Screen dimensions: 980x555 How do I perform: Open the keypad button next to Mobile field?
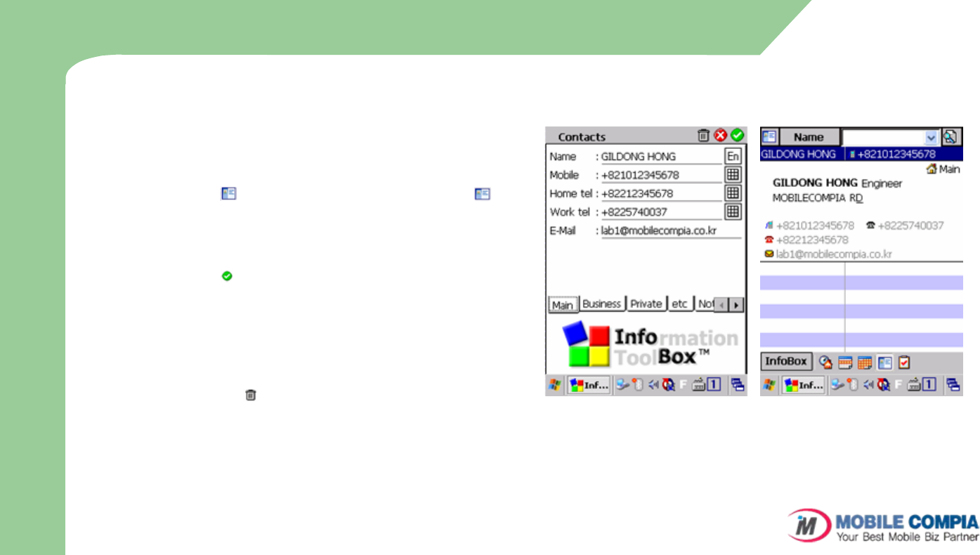coord(733,175)
